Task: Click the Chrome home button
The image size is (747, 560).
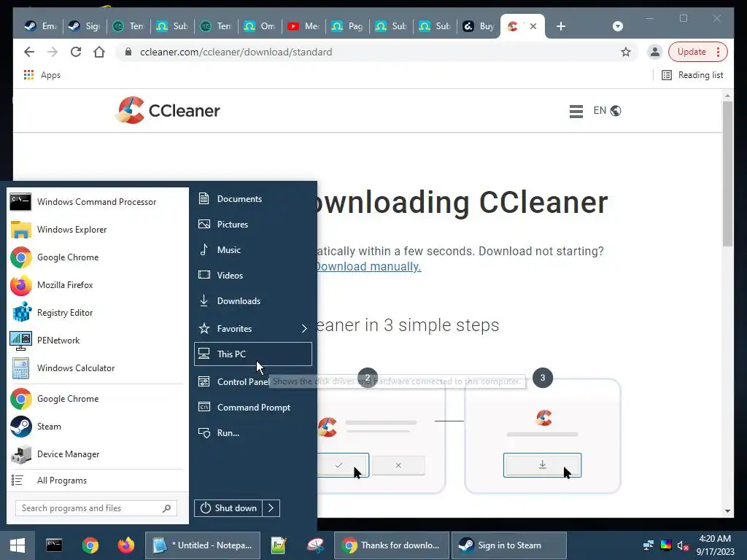Action: point(99,52)
